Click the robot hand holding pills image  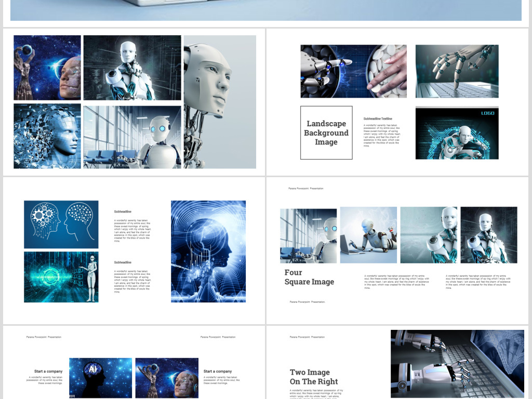[353, 71]
